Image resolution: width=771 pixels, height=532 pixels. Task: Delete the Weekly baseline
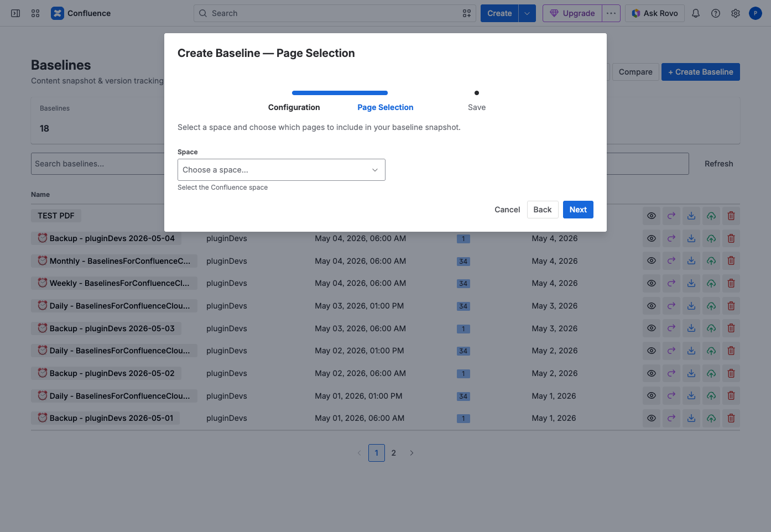731,283
